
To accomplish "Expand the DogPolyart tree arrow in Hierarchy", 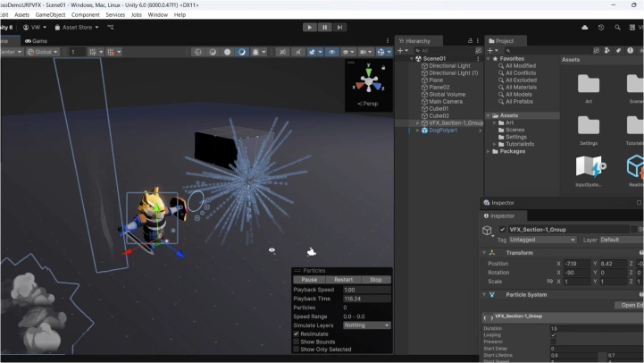I will click(418, 131).
